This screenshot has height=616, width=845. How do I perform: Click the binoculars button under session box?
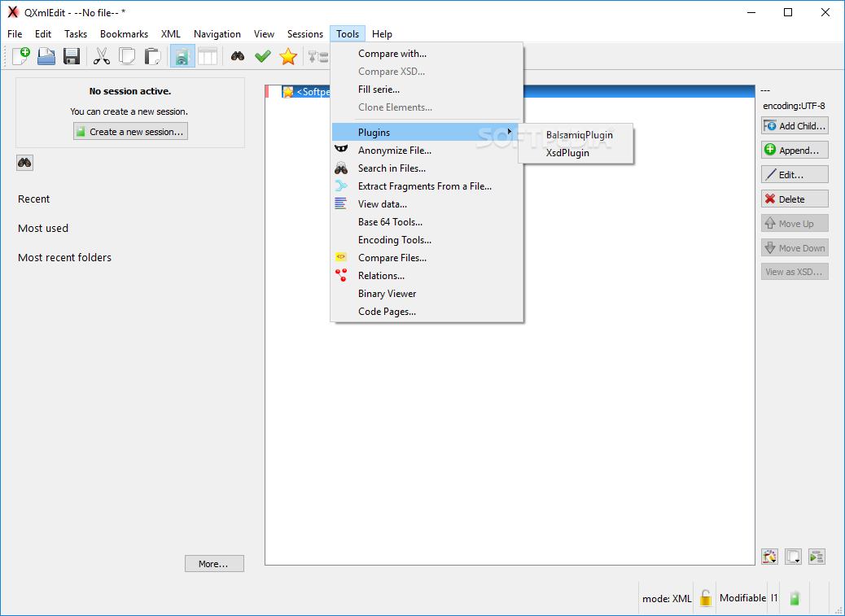click(x=24, y=163)
